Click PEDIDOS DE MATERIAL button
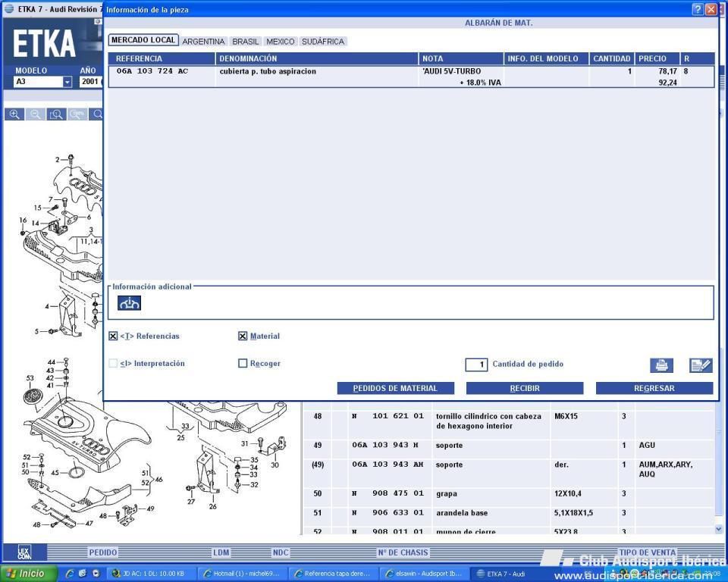 tap(396, 389)
